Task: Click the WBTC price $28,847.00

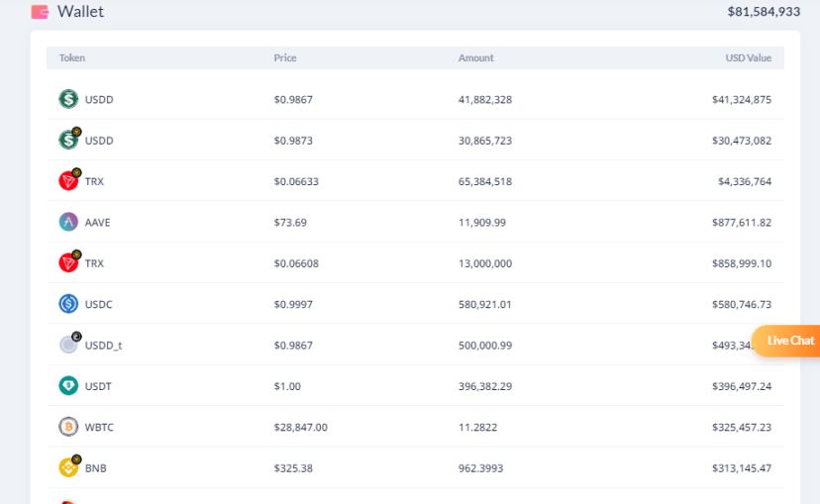Action: [x=300, y=428]
